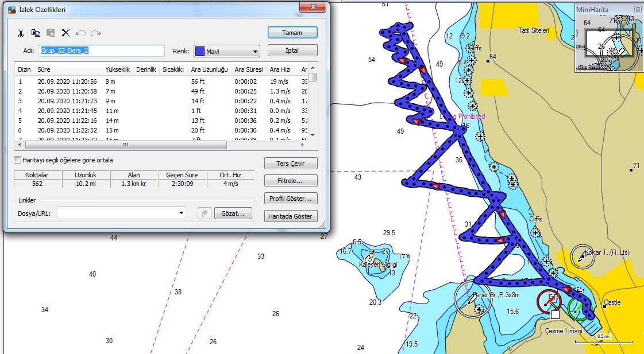Select track point row 1 at 11:20:56
The height and width of the screenshot is (354, 644).
coord(161,81)
